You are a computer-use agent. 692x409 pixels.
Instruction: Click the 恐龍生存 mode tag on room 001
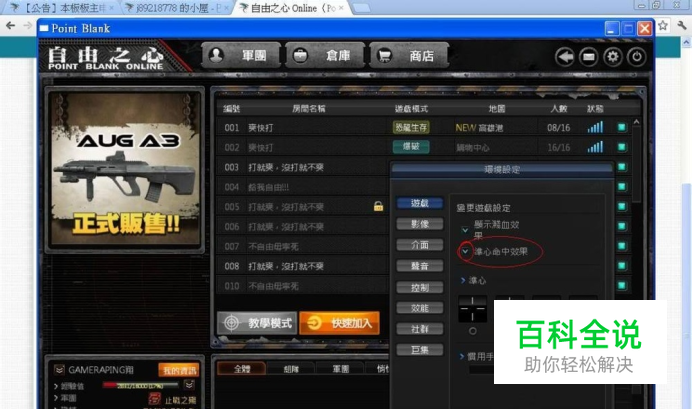coord(411,128)
